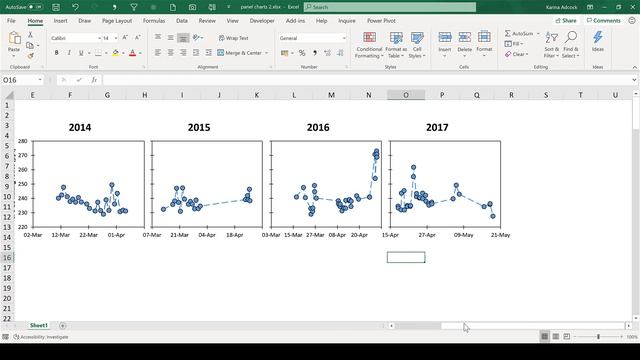Switch to the Insert tab
Image resolution: width=640 pixels, height=360 pixels.
60,20
